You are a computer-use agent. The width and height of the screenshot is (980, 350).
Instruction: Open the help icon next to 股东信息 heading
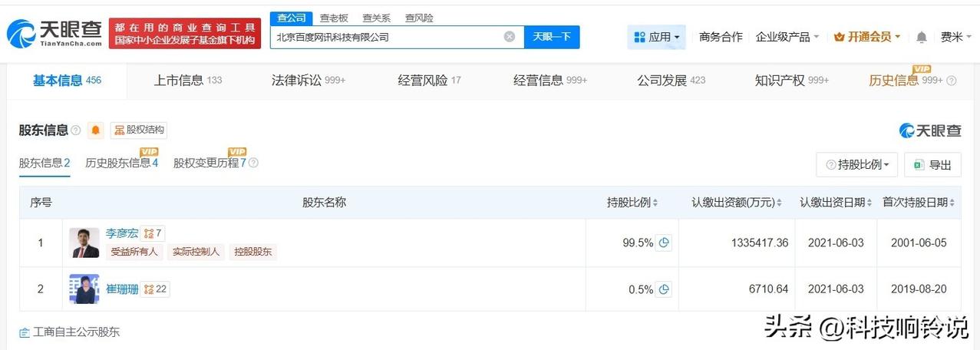pos(76,130)
